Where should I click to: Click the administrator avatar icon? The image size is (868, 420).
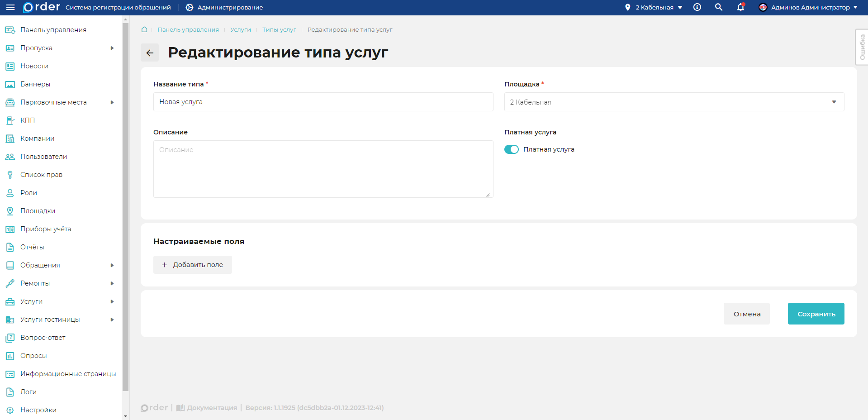pos(763,7)
